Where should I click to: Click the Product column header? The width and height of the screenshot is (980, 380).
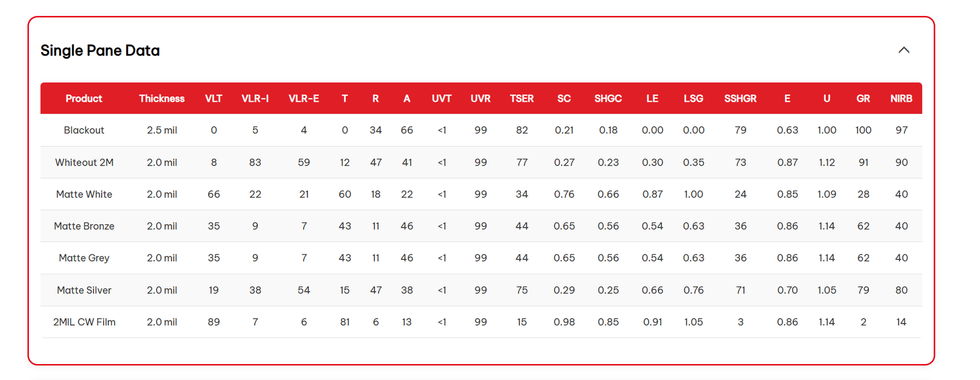pos(84,99)
